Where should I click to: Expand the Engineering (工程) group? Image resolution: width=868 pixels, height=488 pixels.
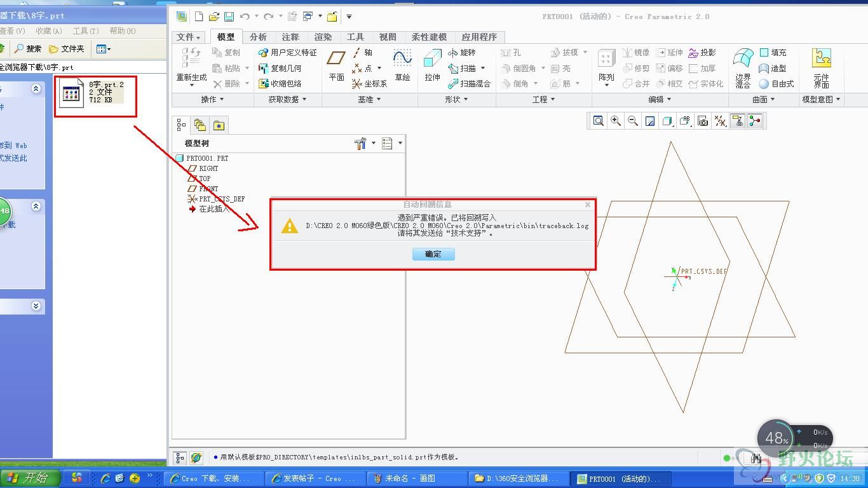pos(544,99)
